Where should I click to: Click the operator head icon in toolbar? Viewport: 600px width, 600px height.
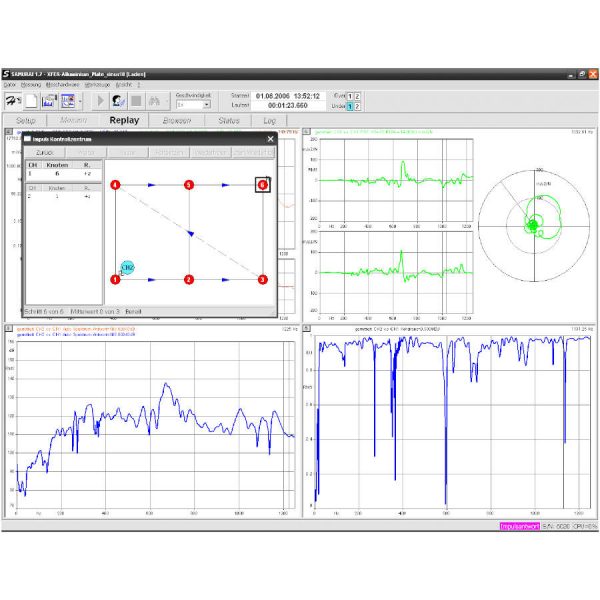coord(118,101)
